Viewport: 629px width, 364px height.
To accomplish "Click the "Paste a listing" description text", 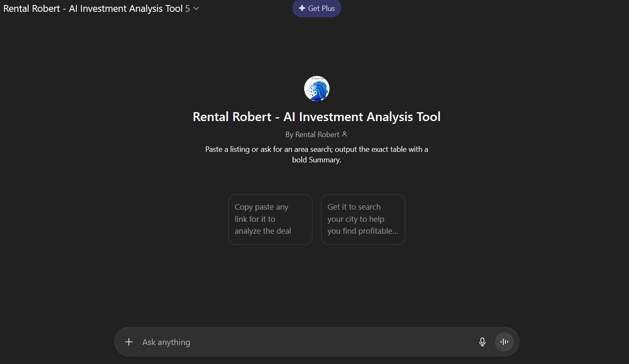I will (316, 149).
